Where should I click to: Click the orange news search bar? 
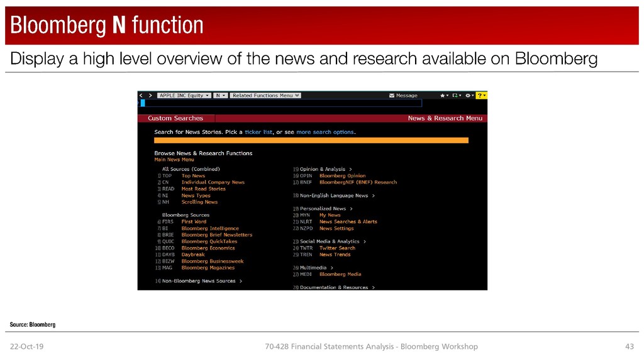311,140
